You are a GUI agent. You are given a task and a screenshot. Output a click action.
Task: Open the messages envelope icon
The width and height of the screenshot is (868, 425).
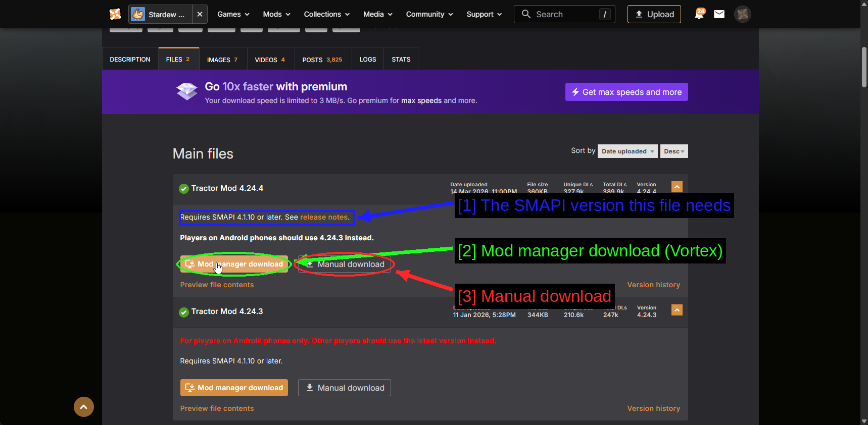[719, 14]
